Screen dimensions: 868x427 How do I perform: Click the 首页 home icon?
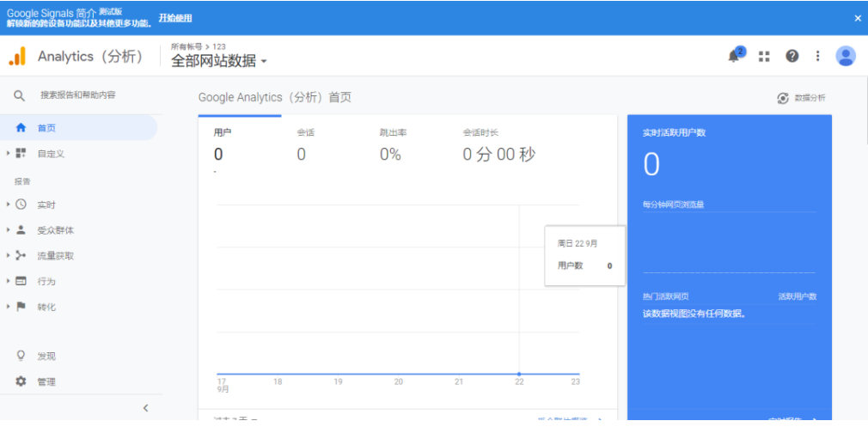(21, 128)
